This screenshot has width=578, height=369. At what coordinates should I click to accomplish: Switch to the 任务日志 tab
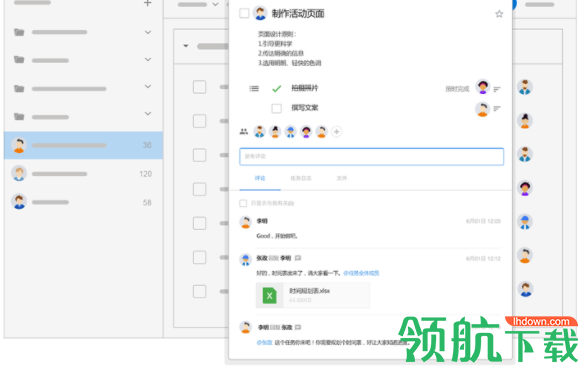click(301, 178)
